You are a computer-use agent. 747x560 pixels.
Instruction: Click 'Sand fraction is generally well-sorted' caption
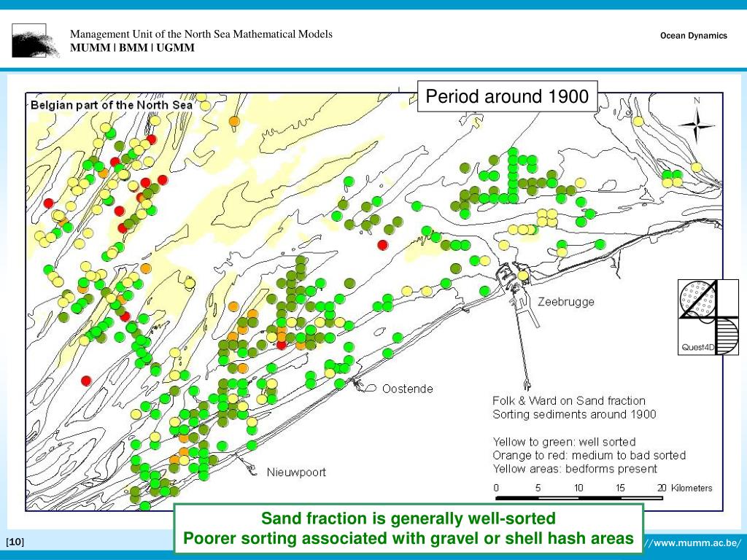(409, 518)
